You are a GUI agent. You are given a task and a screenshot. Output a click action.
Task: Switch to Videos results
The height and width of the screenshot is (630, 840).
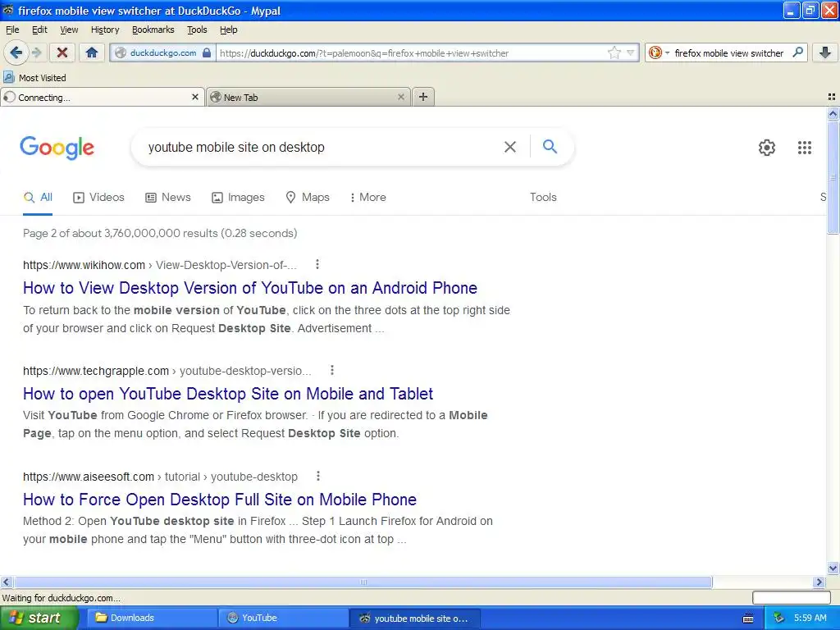pyautogui.click(x=98, y=197)
